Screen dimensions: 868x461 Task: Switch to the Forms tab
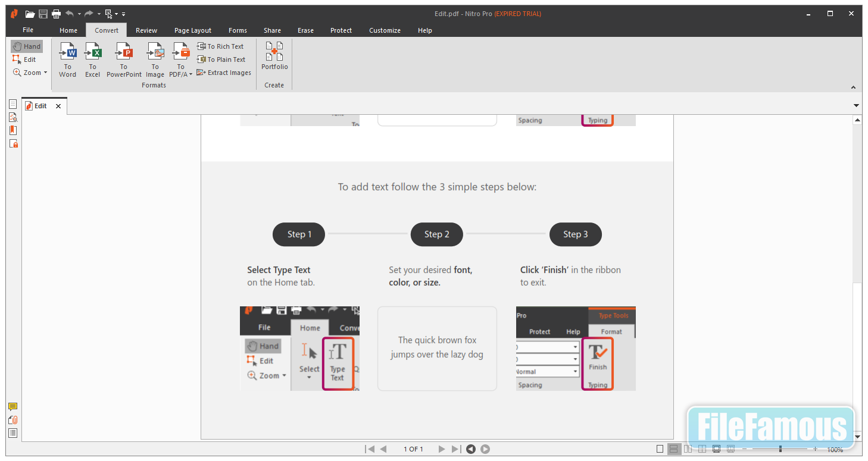pyautogui.click(x=238, y=30)
